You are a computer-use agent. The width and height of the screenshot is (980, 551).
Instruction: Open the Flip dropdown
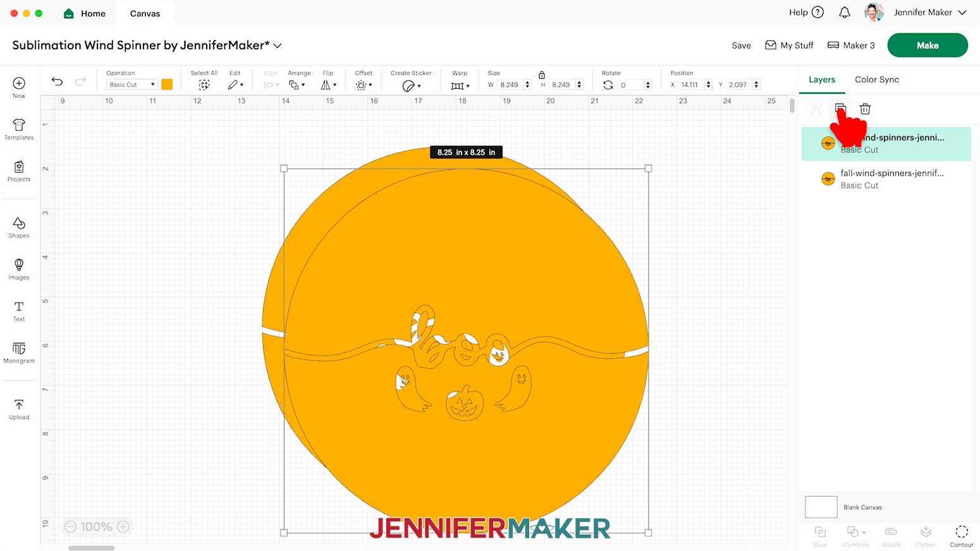coord(328,85)
